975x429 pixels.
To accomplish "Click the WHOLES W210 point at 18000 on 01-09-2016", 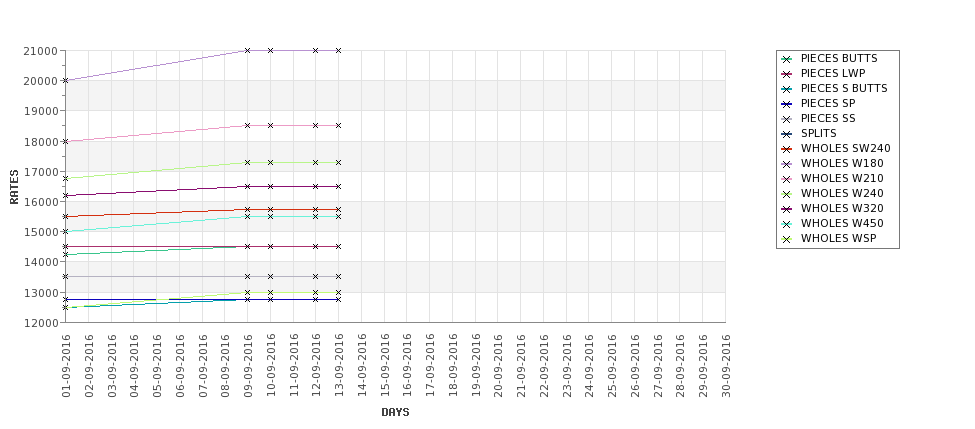I will tap(65, 141).
